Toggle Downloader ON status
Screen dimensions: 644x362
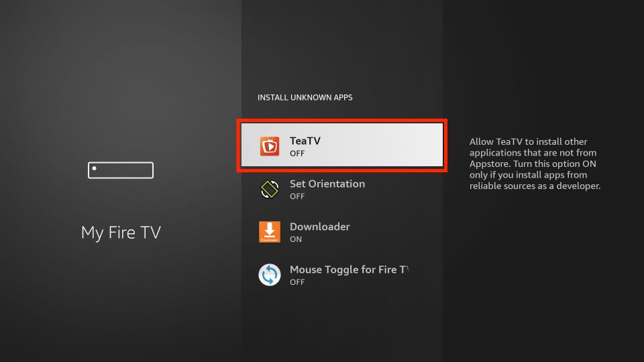click(x=296, y=239)
